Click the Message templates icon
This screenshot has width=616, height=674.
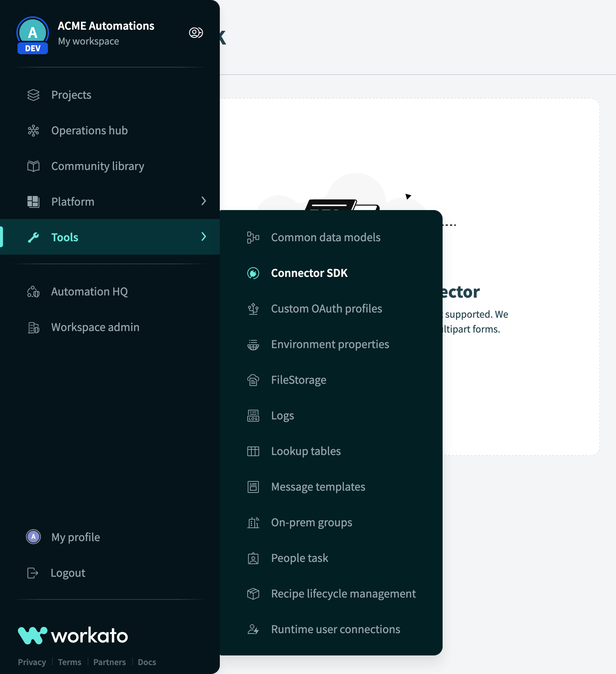[253, 487]
